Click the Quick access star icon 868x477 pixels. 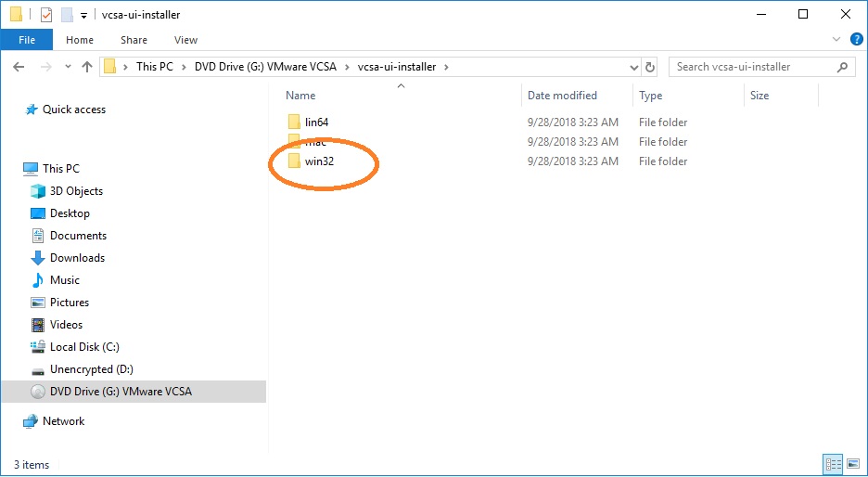[31, 110]
